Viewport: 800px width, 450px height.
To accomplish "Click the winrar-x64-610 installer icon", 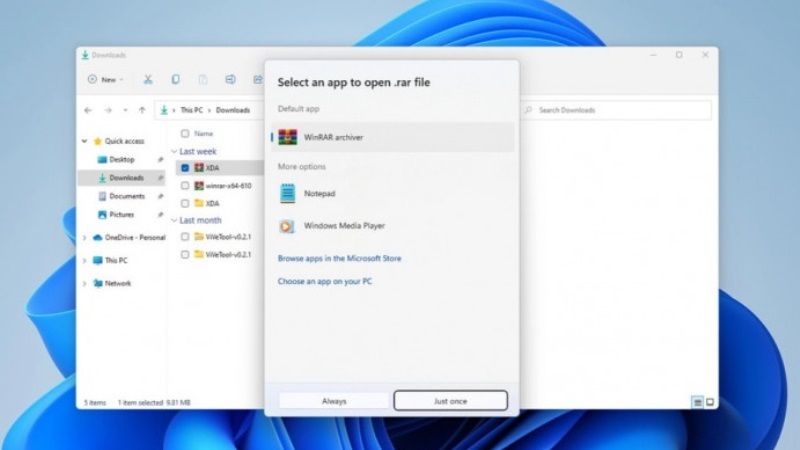I will (x=199, y=186).
